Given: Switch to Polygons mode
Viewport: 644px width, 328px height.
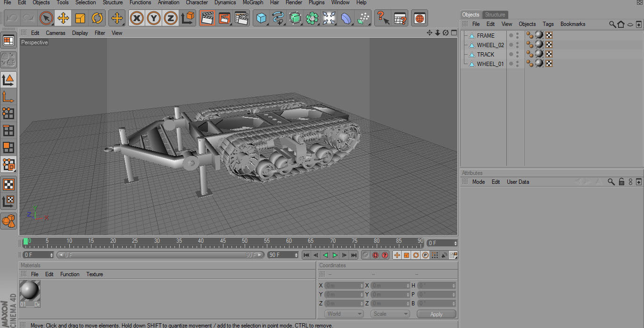Looking at the screenshot, I should point(8,148).
